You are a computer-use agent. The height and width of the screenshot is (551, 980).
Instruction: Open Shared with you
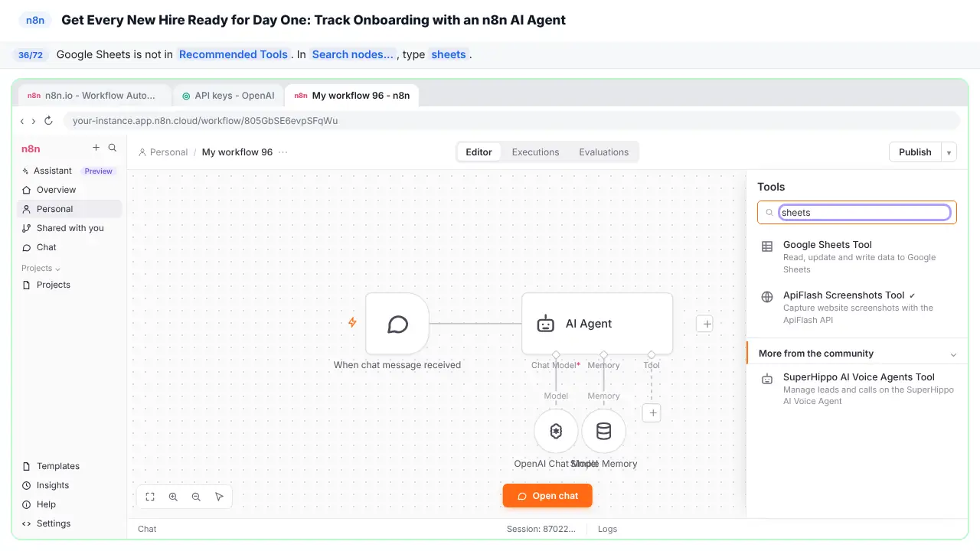pos(70,228)
